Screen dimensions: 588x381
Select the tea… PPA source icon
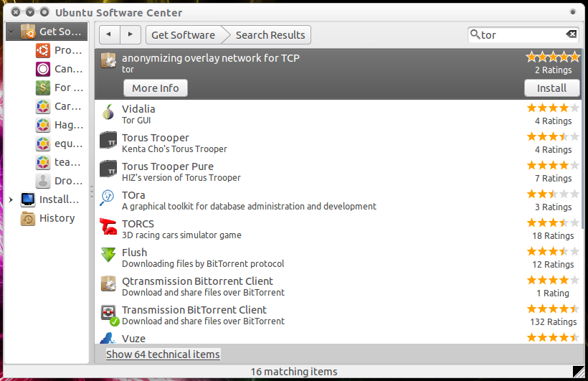(x=43, y=162)
